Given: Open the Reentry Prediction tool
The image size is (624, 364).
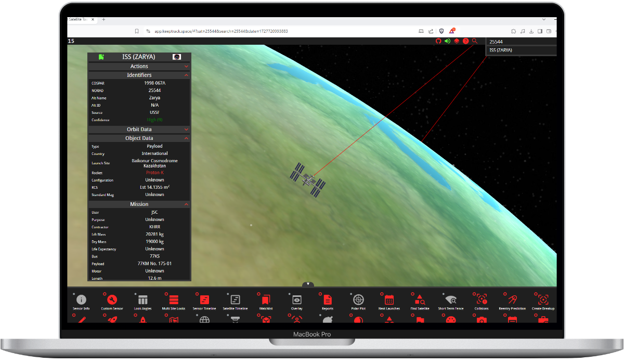Looking at the screenshot, I should point(512,300).
